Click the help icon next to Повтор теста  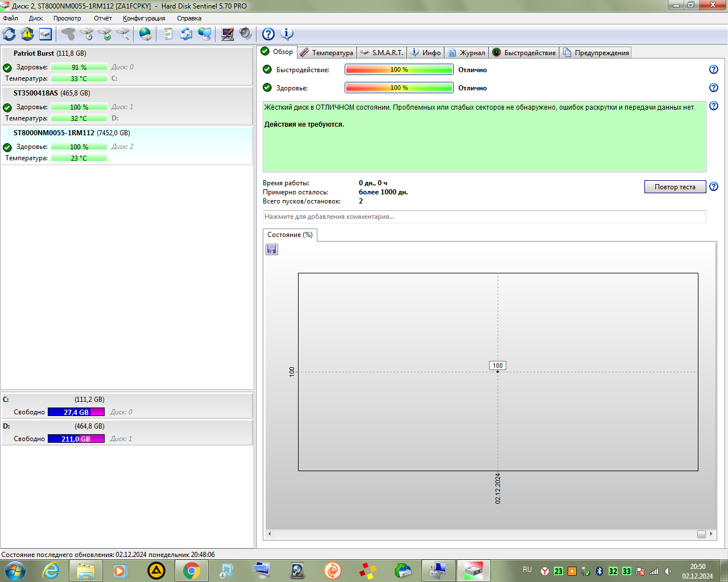[714, 186]
